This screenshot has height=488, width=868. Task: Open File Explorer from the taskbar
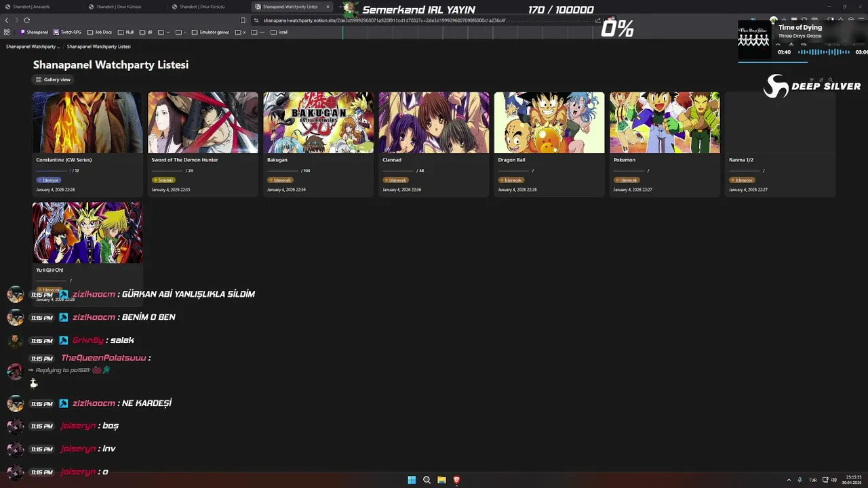coord(441,480)
